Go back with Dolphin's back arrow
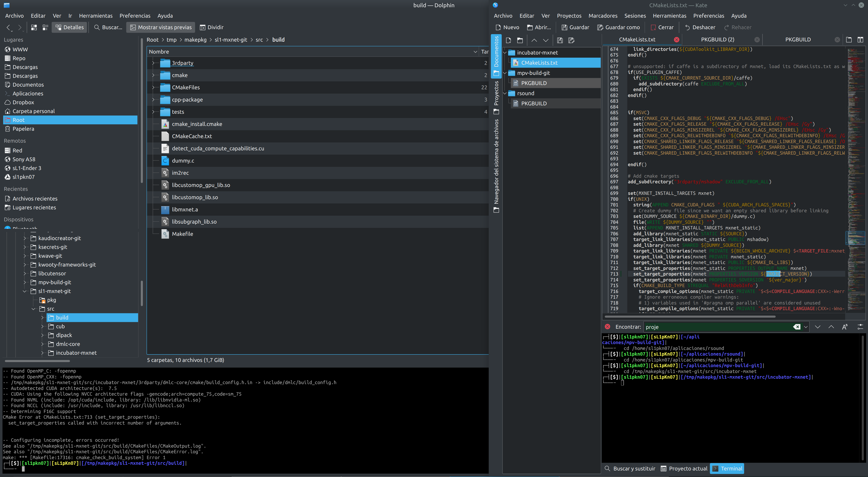 8,27
